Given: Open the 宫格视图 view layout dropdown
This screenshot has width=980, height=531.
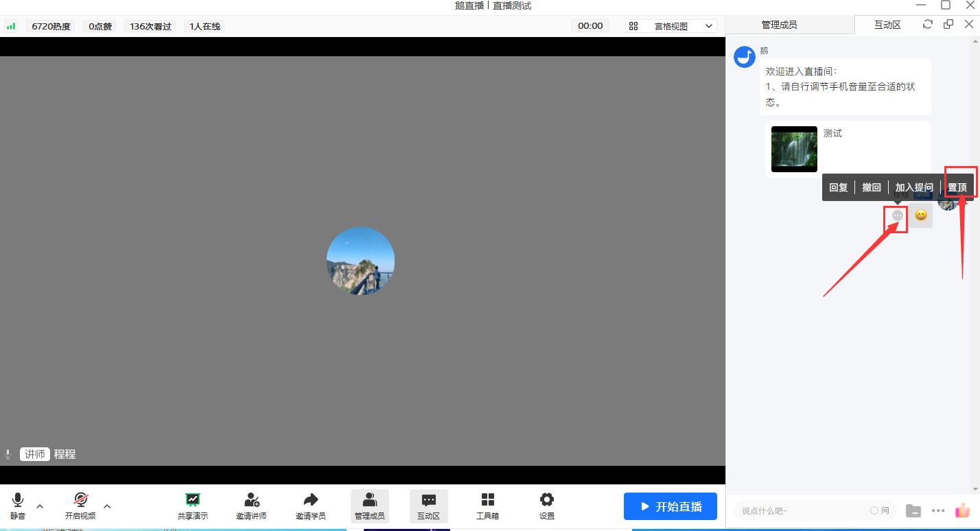Looking at the screenshot, I should tap(670, 26).
